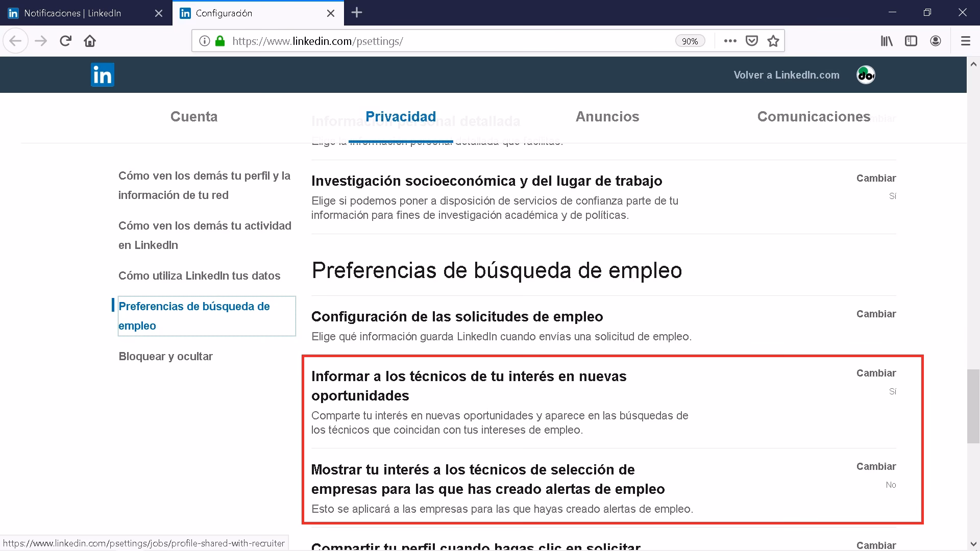This screenshot has height=551, width=980.
Task: Open the Firefox hamburger menu
Action: coord(966,41)
